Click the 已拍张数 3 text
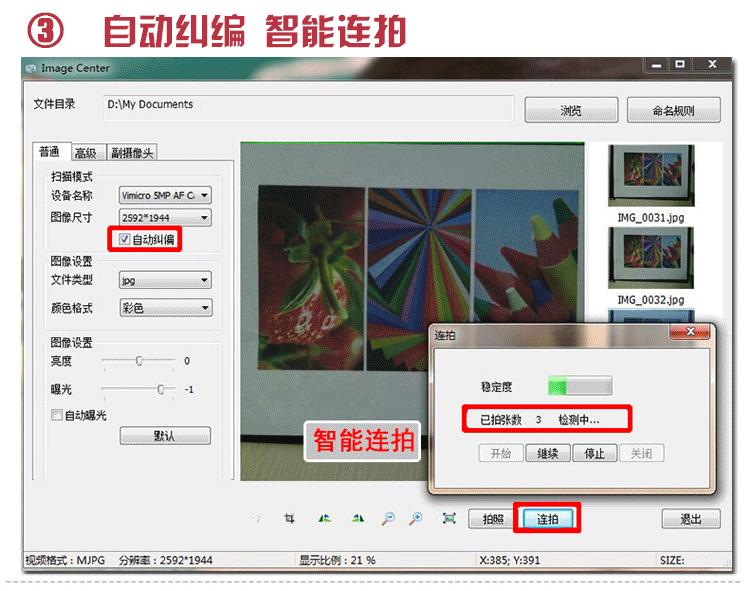The width and height of the screenshot is (750, 591). click(x=511, y=420)
